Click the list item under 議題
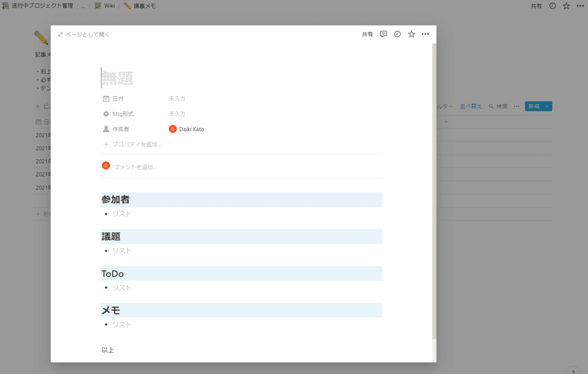The height and width of the screenshot is (374, 588). pos(122,250)
